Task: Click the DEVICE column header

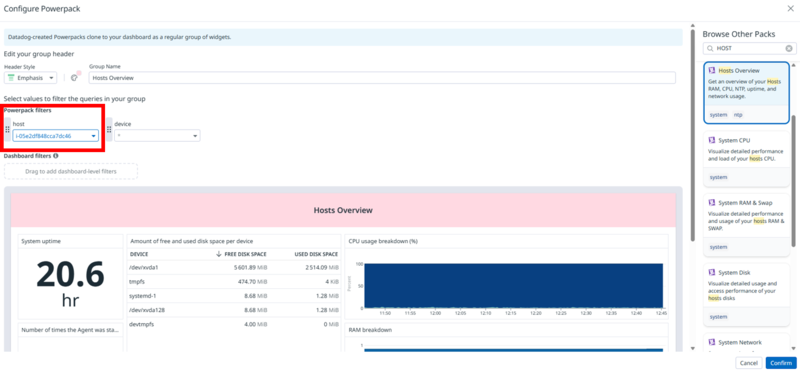Action: point(139,254)
